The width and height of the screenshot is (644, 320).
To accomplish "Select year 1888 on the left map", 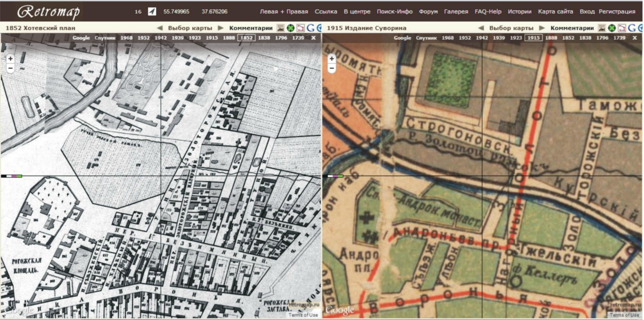I will (229, 38).
